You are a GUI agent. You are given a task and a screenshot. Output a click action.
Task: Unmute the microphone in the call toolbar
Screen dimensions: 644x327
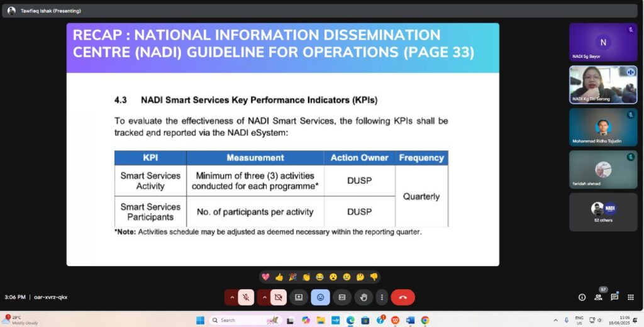click(247, 297)
